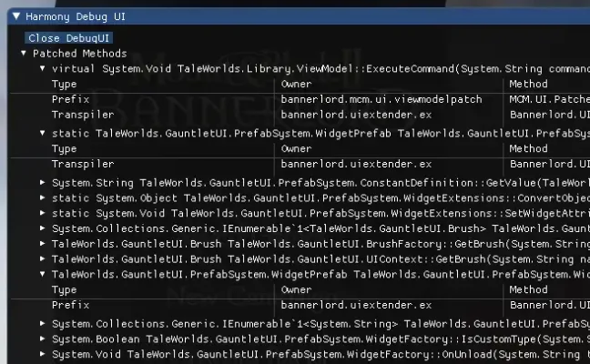Expand the BrushFactory::GetBrush method entry
The image size is (590, 364).
click(x=43, y=244)
